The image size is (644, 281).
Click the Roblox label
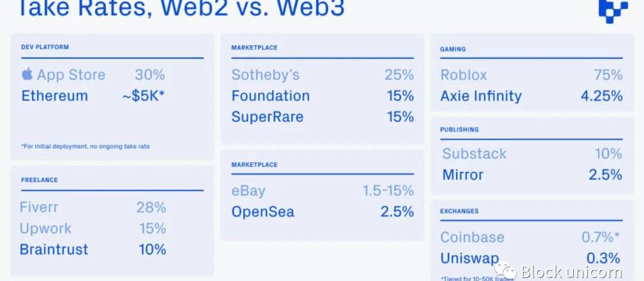(x=463, y=75)
